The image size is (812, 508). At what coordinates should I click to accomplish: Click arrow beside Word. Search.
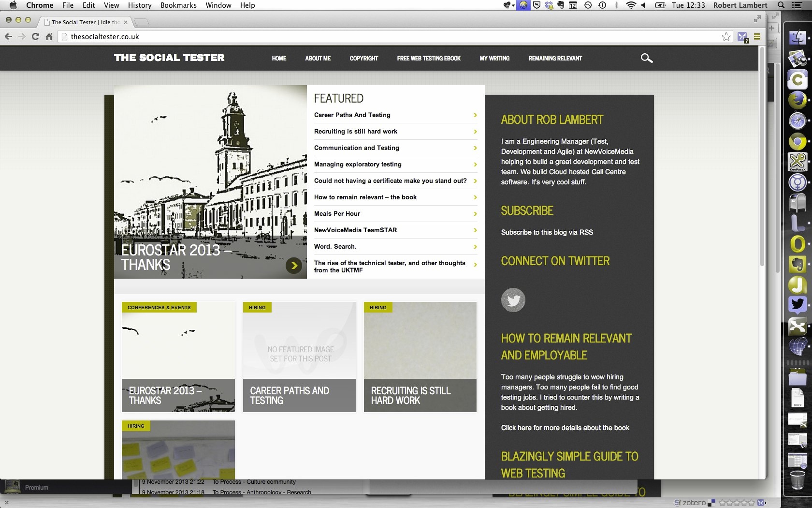point(475,247)
